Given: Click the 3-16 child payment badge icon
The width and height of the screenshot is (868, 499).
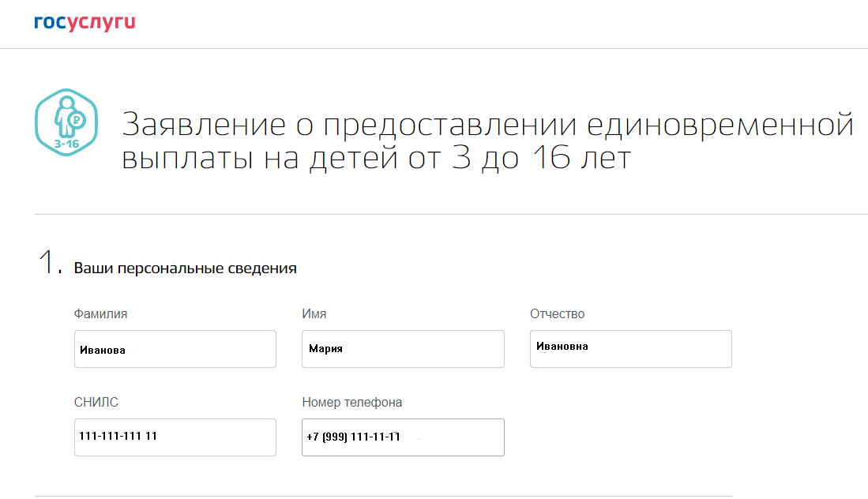Looking at the screenshot, I should (x=66, y=122).
